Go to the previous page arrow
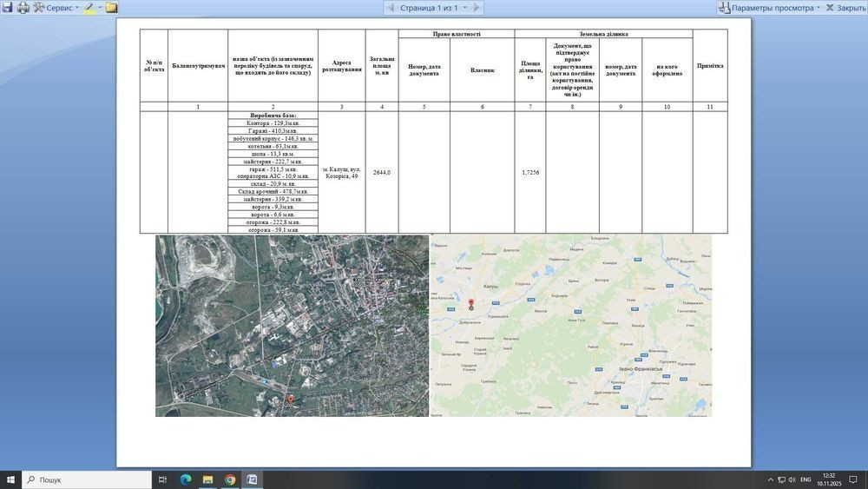868x489 pixels. (391, 8)
